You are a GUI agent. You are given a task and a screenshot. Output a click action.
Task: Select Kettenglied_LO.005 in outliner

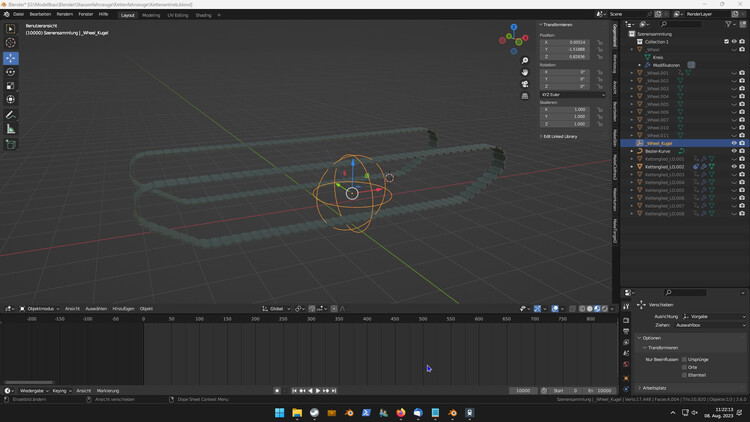point(664,190)
